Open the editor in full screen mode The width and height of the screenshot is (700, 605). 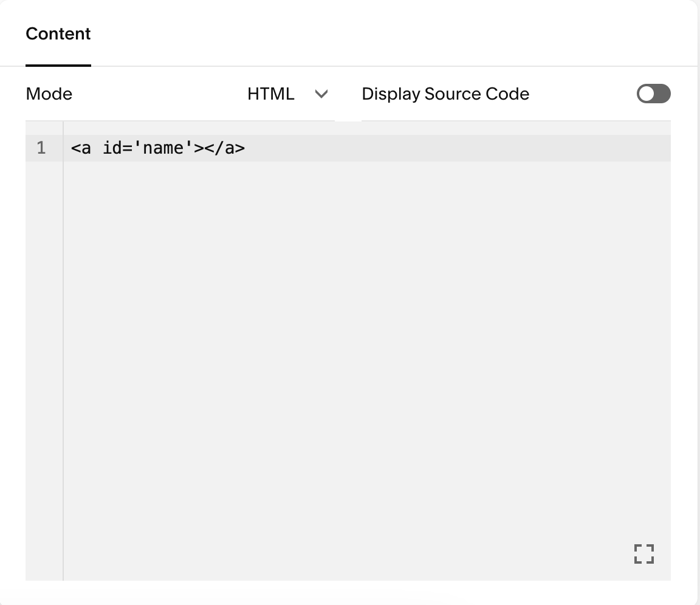click(643, 554)
